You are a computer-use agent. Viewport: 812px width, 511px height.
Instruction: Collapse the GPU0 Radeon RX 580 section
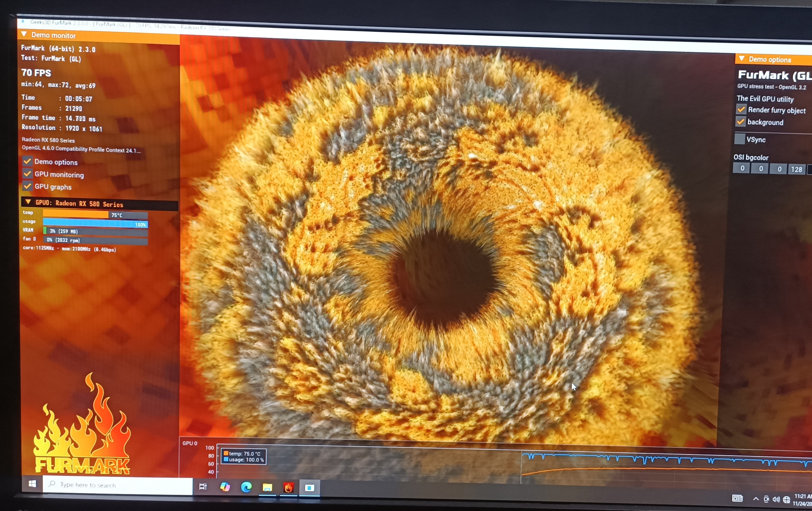click(28, 202)
